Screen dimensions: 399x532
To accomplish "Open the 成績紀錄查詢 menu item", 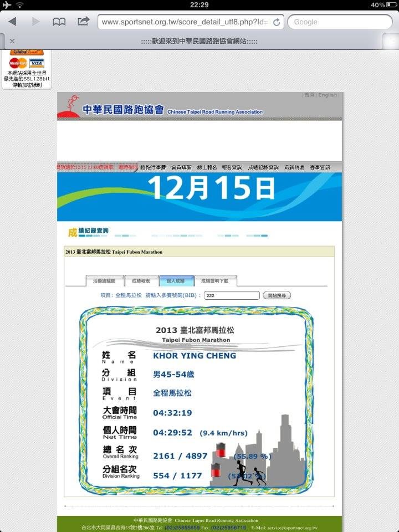I will [x=263, y=167].
